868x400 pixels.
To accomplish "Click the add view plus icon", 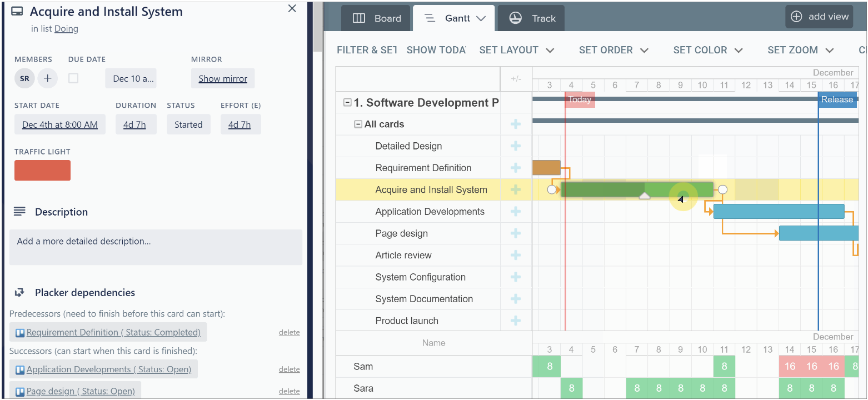I will tap(796, 17).
